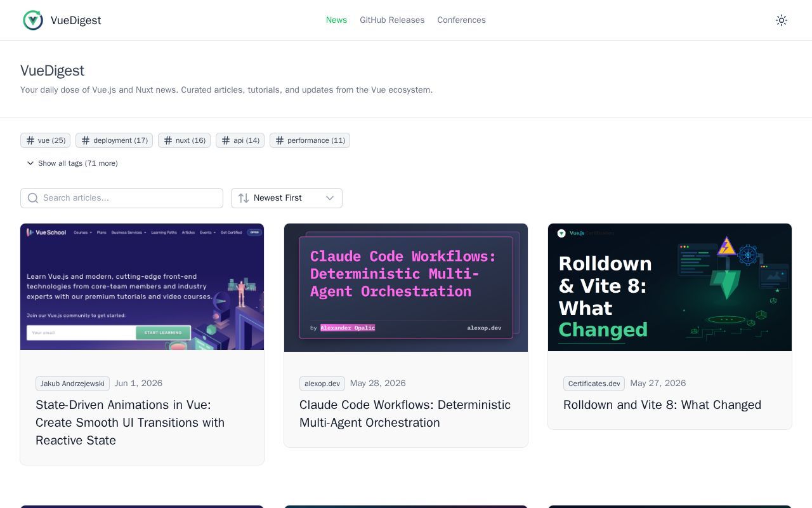
Task: Click the hash icon on vue tag
Action: click(30, 140)
